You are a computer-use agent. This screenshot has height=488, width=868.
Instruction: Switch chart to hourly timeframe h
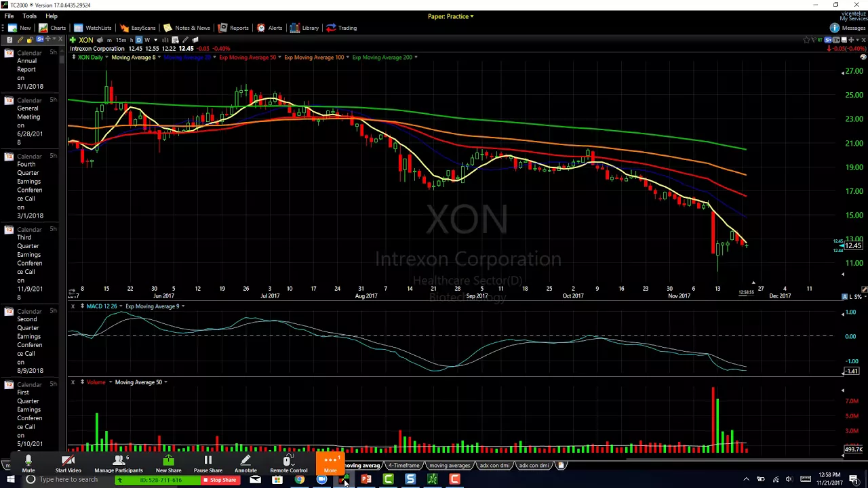pyautogui.click(x=131, y=40)
